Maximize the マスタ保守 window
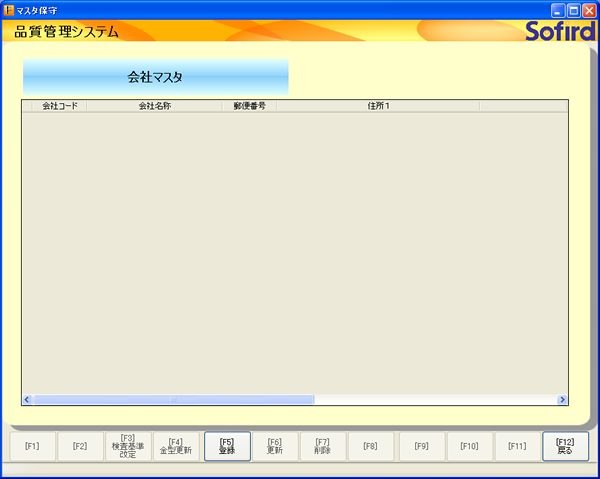 point(573,9)
